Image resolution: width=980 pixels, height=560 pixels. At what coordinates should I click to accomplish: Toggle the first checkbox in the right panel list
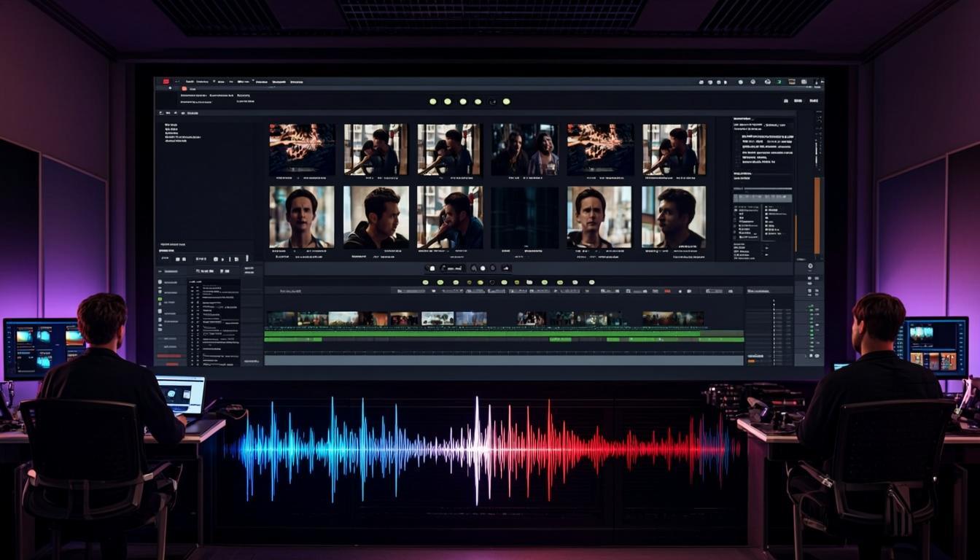736,209
